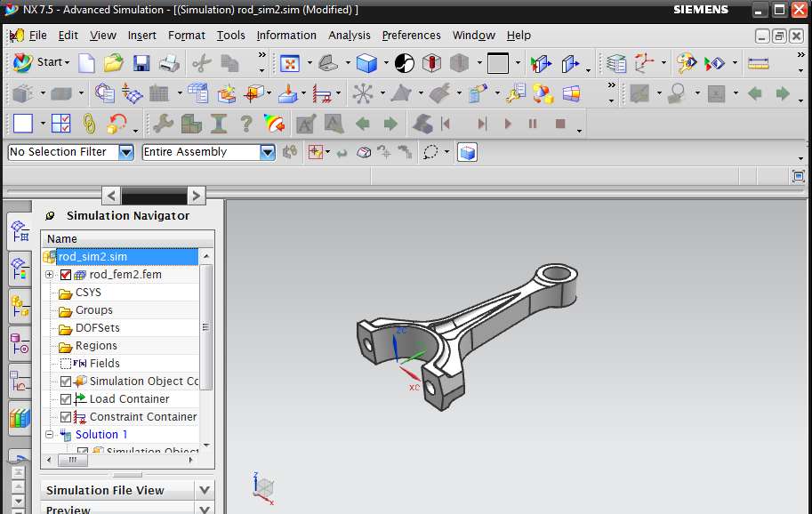
Task: Open the Insert menu
Action: pyautogui.click(x=142, y=36)
